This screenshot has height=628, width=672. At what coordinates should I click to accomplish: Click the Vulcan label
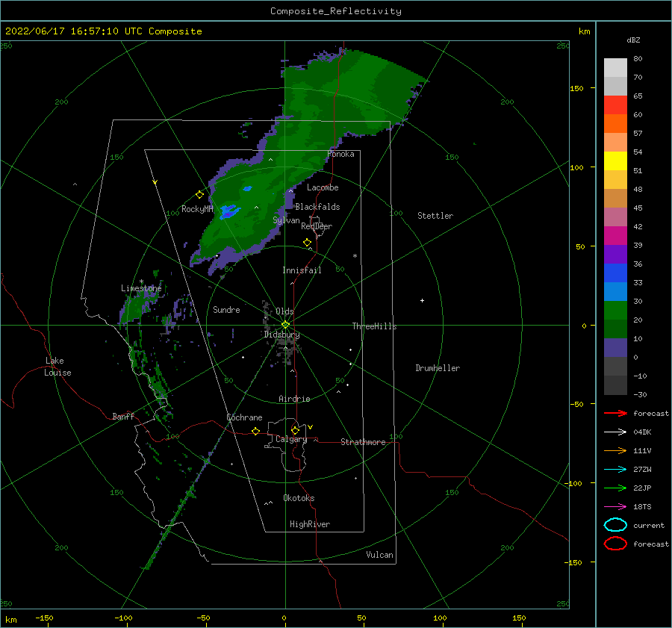pyautogui.click(x=380, y=555)
